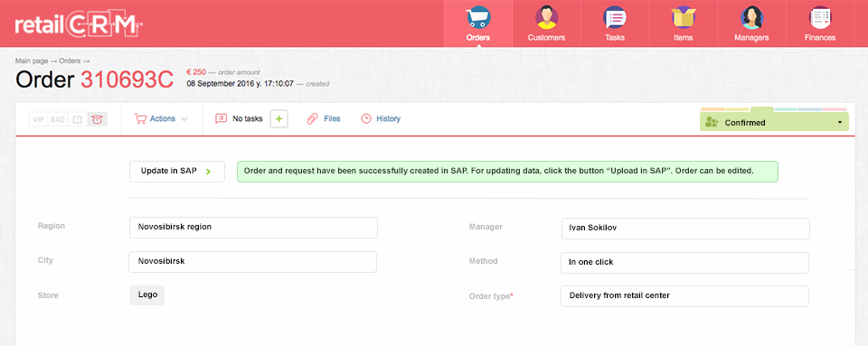Select the blue status group swatch
The height and width of the screenshot is (346, 868).
[x=810, y=109]
